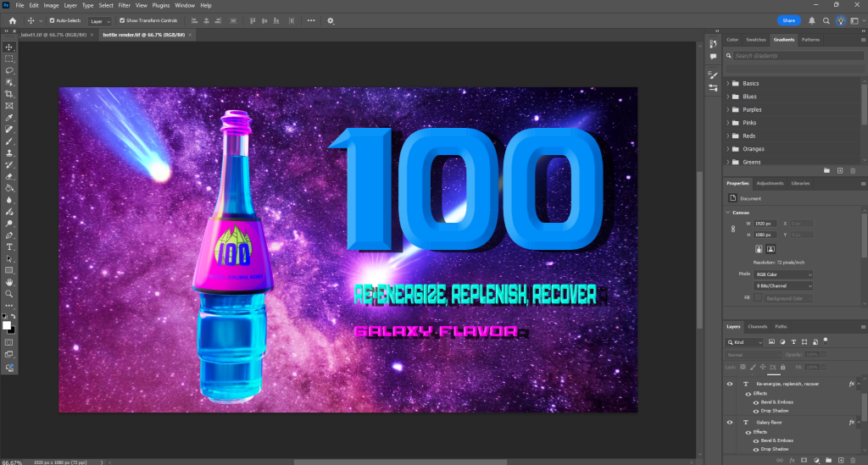Click the Home icon in options bar
Image resolution: width=868 pixels, height=465 pixels.
coord(12,20)
